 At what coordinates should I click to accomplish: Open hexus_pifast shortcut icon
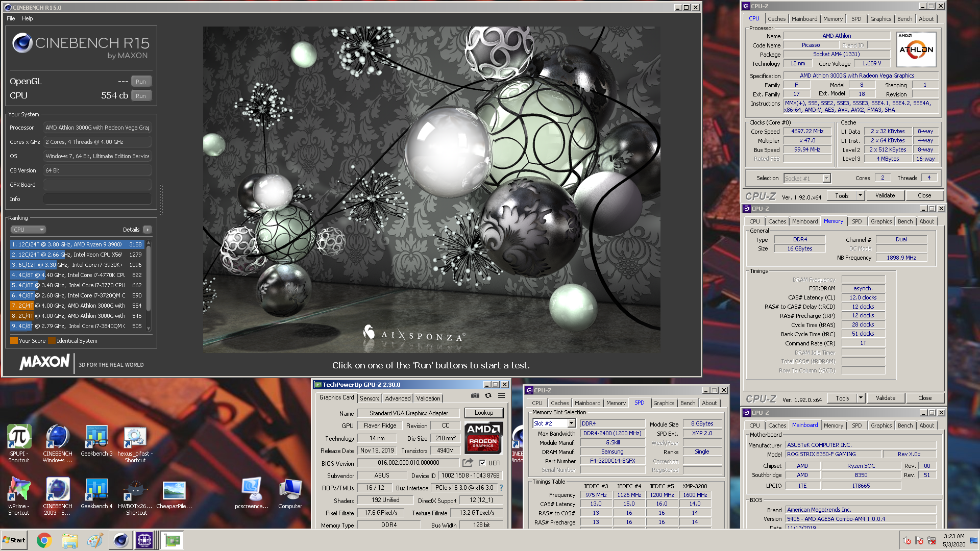click(x=135, y=443)
